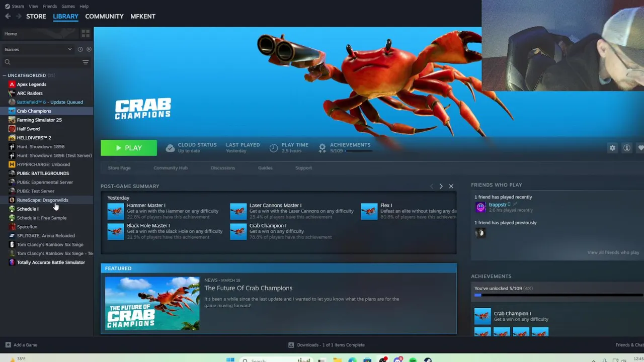Open the Friends menu
The width and height of the screenshot is (644, 362).
(x=50, y=6)
